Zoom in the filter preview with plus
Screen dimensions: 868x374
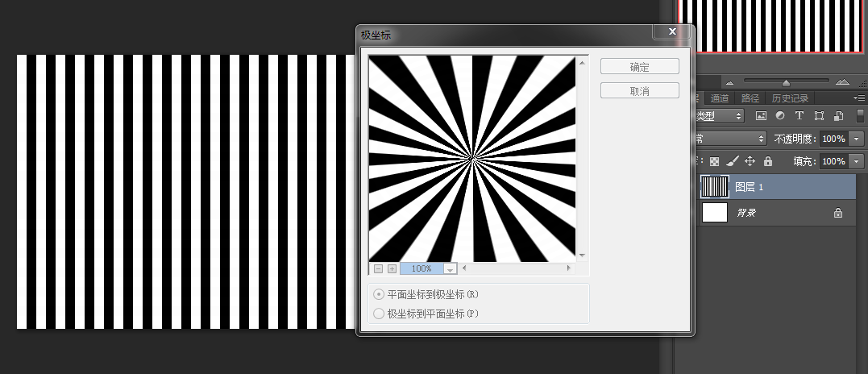tap(392, 268)
